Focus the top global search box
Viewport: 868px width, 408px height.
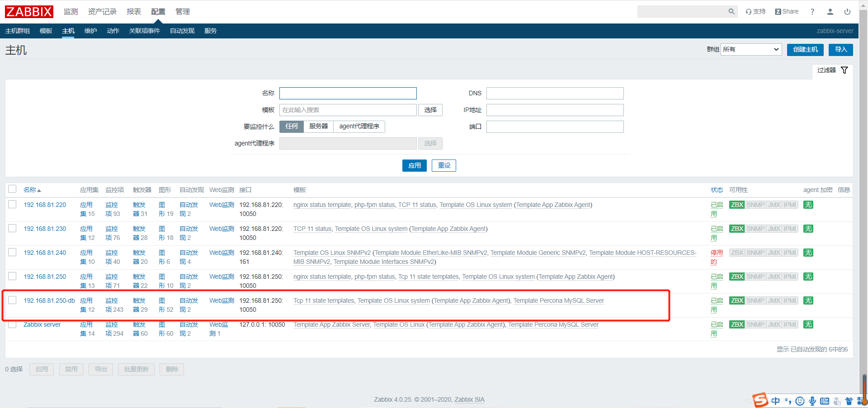(x=682, y=12)
